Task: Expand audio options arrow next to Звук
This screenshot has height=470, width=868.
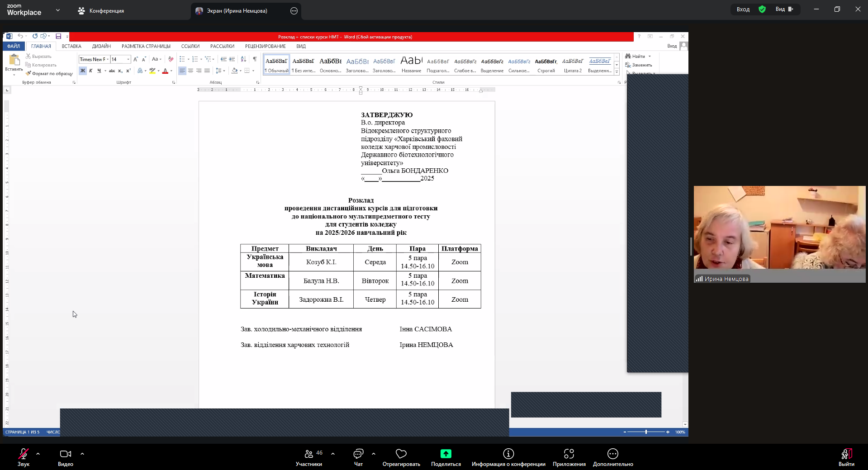Action: [x=38, y=453]
